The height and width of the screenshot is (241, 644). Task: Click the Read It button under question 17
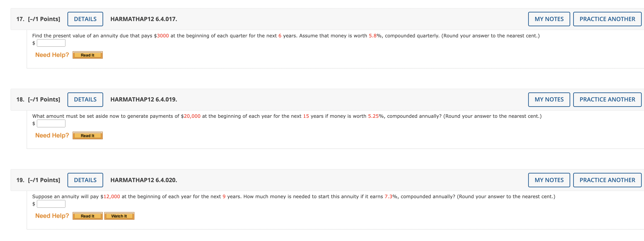pyautogui.click(x=87, y=55)
